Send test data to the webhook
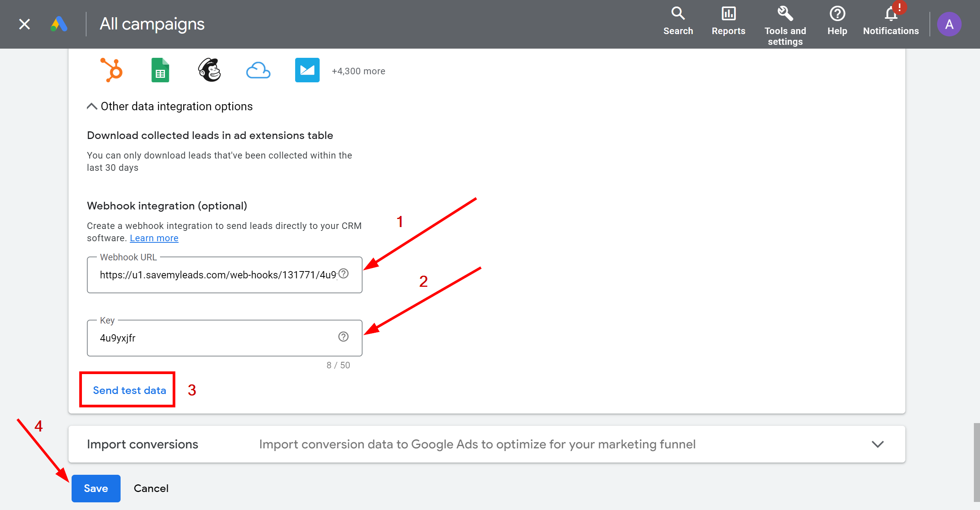This screenshot has height=510, width=980. coord(129,391)
